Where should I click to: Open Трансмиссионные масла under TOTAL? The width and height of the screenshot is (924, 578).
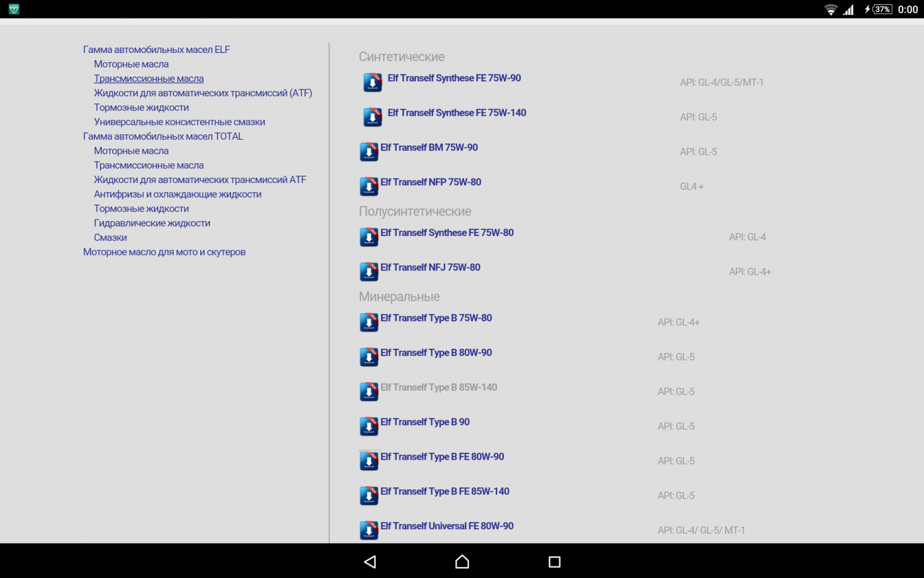[148, 165]
